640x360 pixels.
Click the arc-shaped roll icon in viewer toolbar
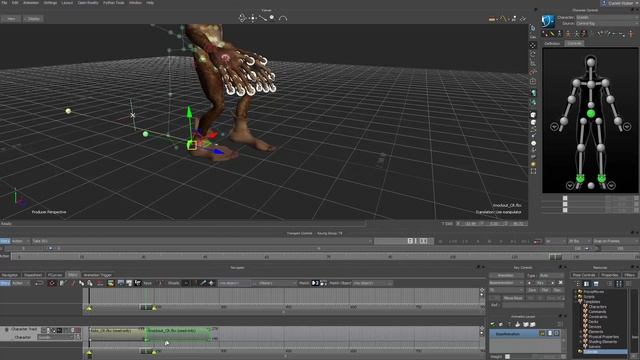point(283,18)
